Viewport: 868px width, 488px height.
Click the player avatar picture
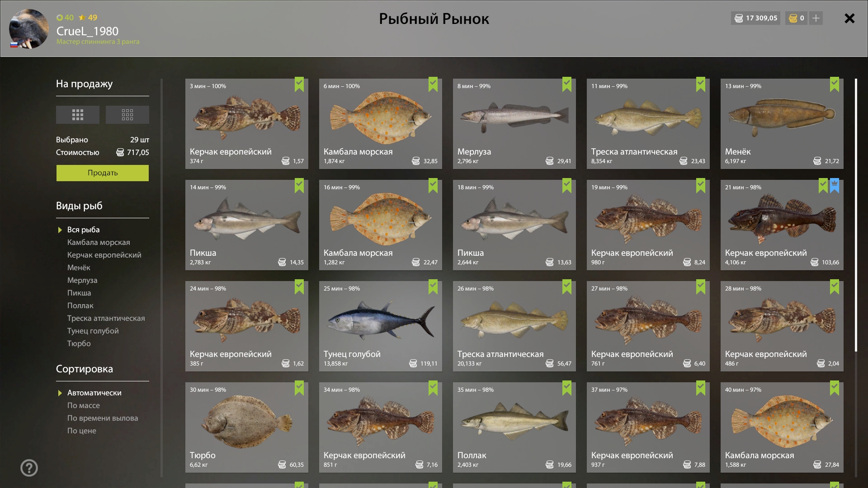pos(29,29)
